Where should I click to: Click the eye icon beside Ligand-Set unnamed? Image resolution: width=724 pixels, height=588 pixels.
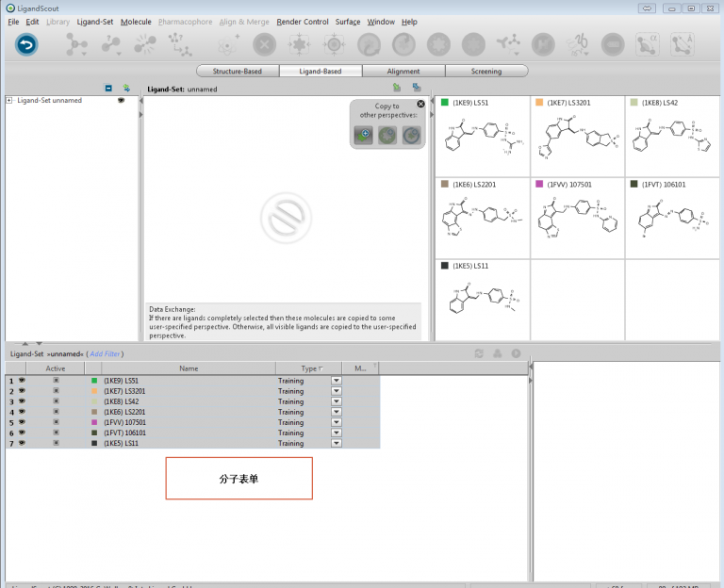[121, 100]
